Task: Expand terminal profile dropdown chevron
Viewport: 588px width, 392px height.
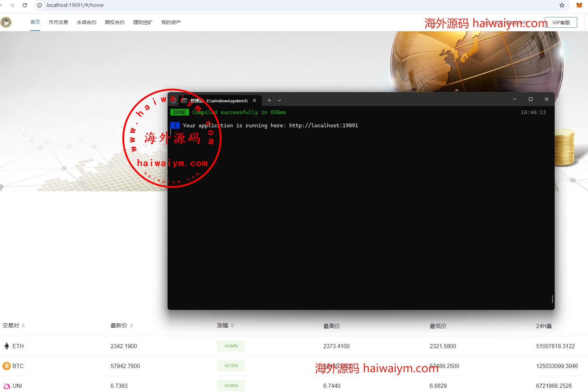Action: coord(280,101)
